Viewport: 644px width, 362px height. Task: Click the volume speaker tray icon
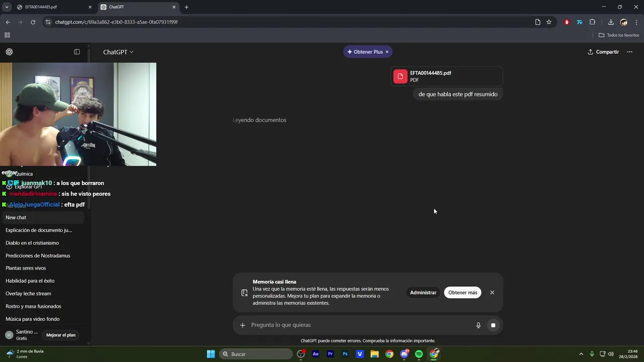click(x=610, y=354)
